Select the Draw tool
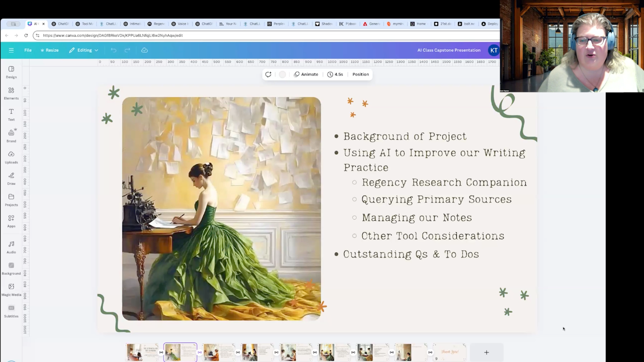Image resolution: width=644 pixels, height=362 pixels. 11,178
